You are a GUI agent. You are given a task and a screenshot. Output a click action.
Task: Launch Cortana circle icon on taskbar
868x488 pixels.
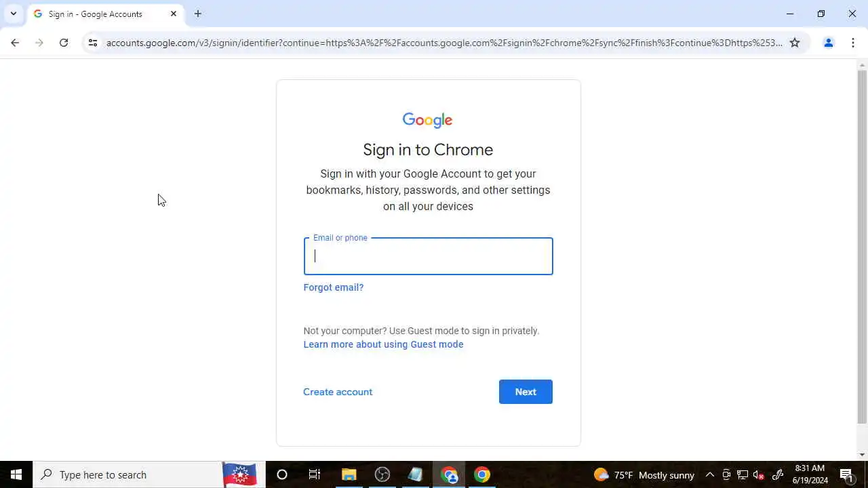tap(282, 474)
